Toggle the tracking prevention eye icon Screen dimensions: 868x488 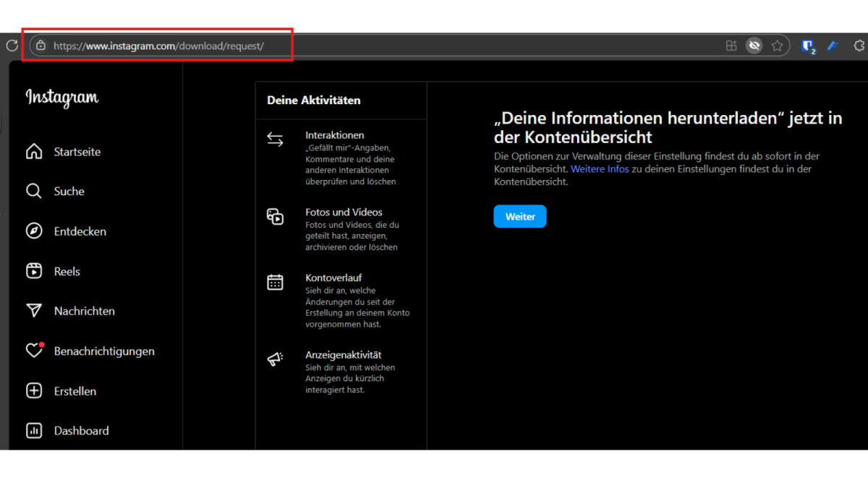pos(754,46)
